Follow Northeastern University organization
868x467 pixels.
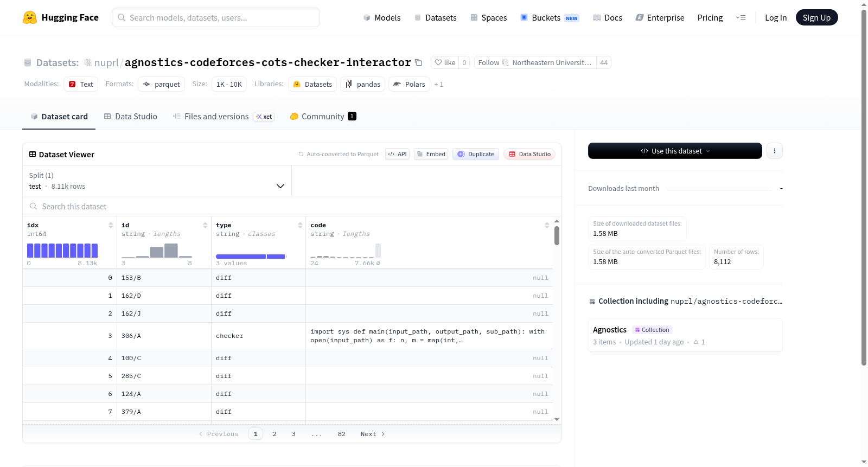[x=535, y=62]
